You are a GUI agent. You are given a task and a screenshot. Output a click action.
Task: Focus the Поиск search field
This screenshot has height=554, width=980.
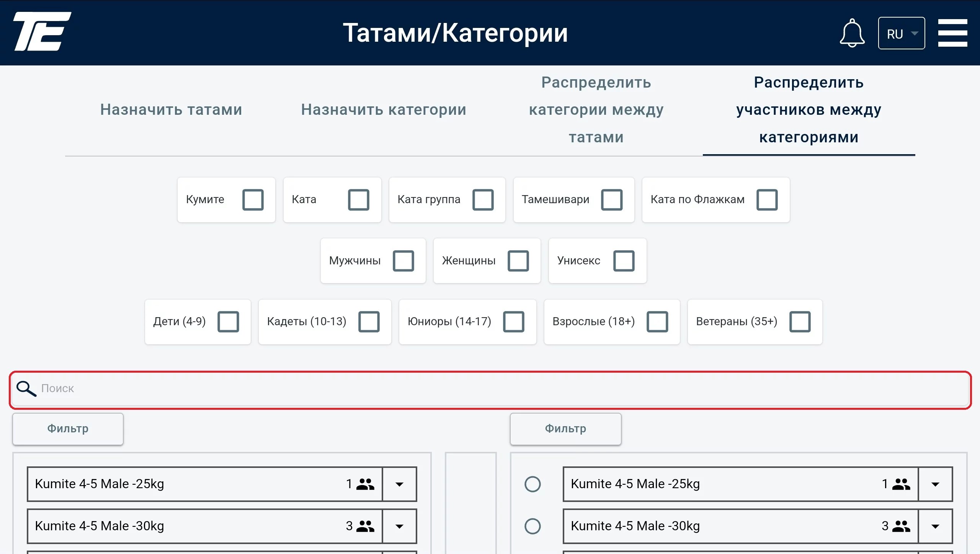pyautogui.click(x=490, y=389)
